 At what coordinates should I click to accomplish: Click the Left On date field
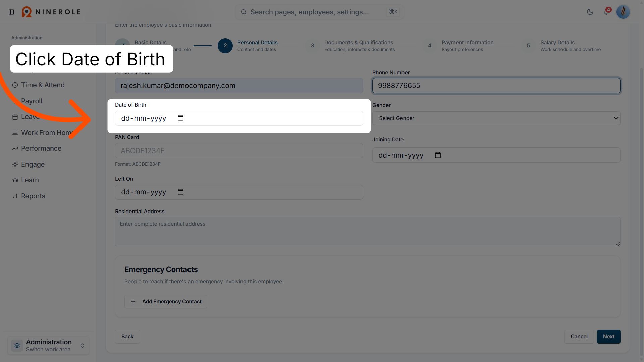tap(239, 192)
